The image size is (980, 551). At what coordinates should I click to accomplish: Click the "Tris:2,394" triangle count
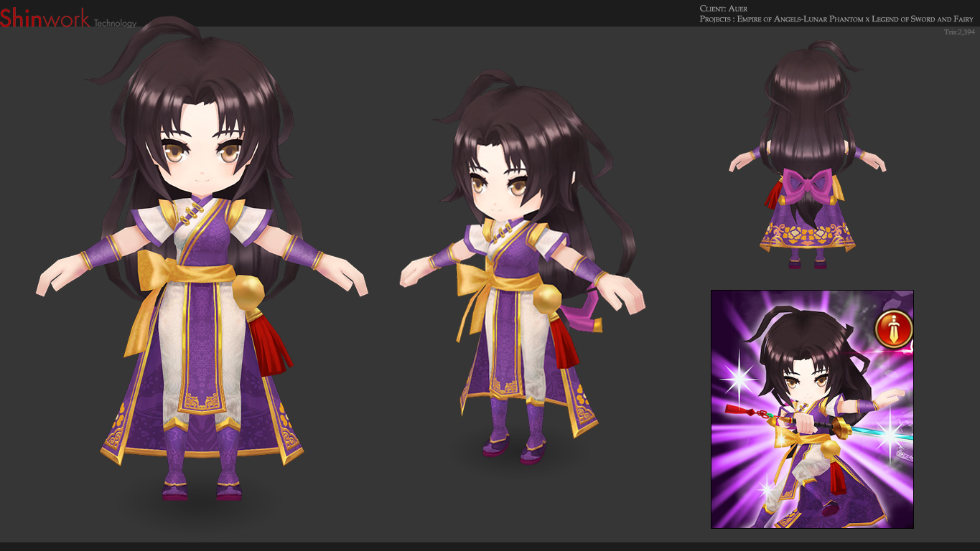click(x=959, y=32)
